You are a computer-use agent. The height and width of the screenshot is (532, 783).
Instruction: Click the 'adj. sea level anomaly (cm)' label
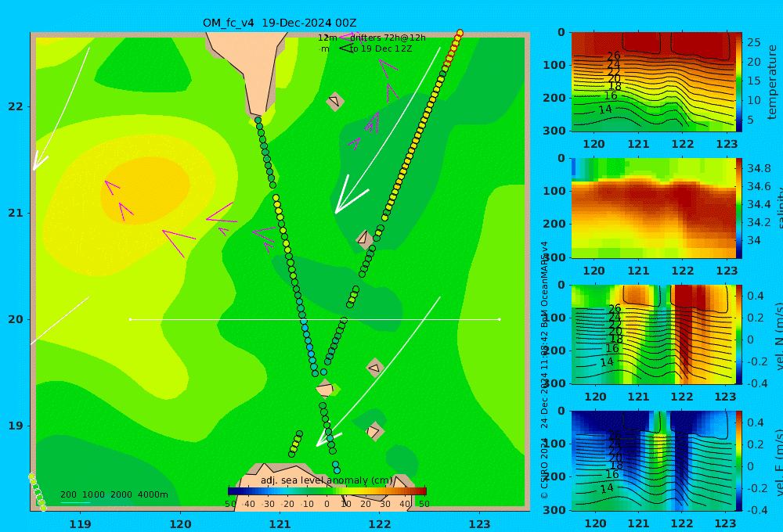point(327,480)
